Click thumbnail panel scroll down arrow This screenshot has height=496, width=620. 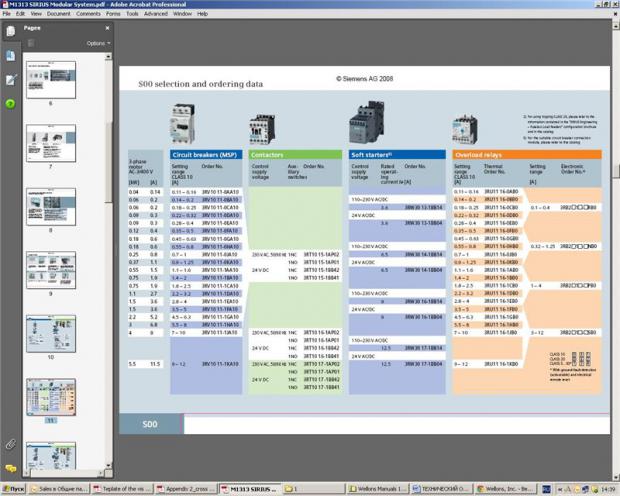point(108,466)
